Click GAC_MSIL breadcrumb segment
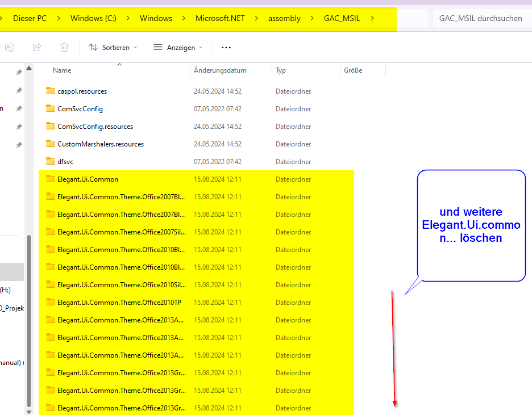The image size is (532, 415). click(342, 18)
